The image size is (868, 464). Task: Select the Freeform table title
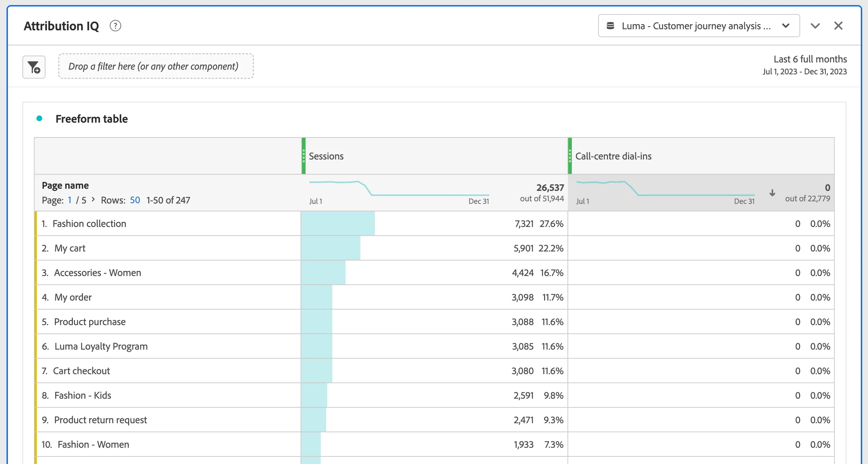click(92, 119)
